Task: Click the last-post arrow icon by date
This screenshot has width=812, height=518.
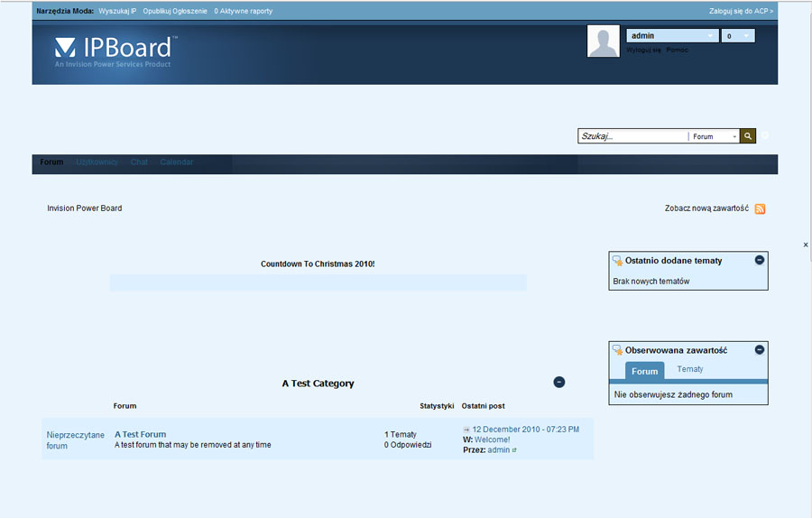Action: pyautogui.click(x=466, y=430)
